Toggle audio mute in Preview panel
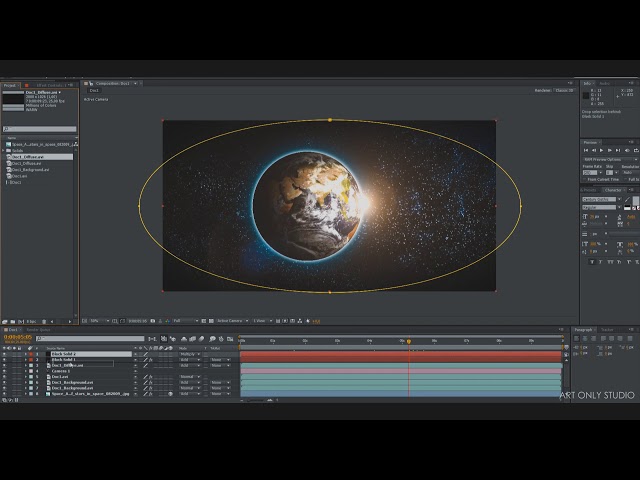Viewport: 640px width, 480px height. (x=627, y=151)
